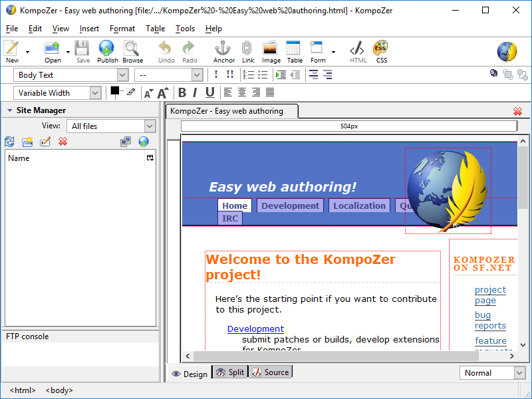The image size is (532, 399).
Task: Center align the text
Action: (242, 92)
